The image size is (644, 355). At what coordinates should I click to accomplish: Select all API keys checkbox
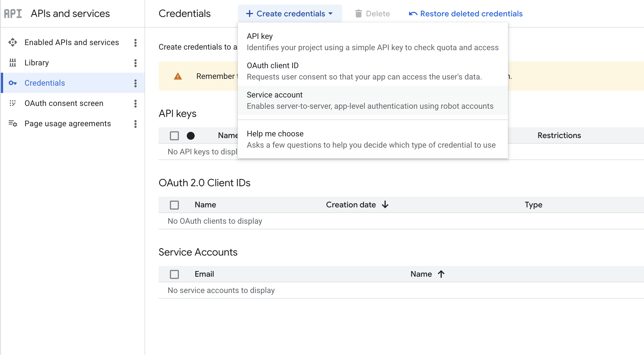click(174, 136)
